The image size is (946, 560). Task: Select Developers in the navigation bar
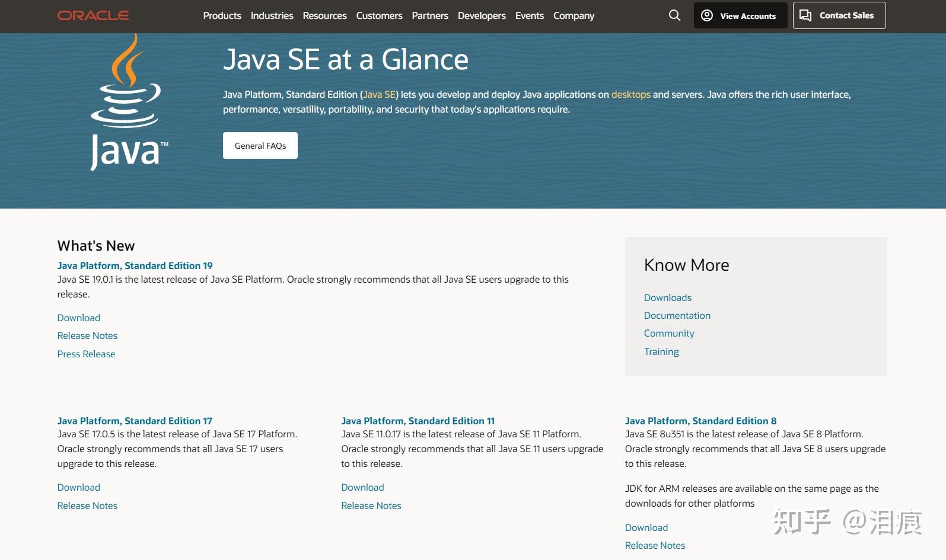click(482, 16)
